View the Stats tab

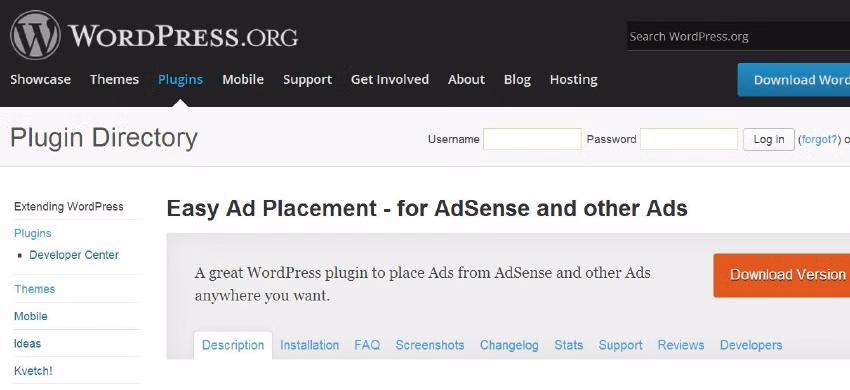pyautogui.click(x=569, y=345)
